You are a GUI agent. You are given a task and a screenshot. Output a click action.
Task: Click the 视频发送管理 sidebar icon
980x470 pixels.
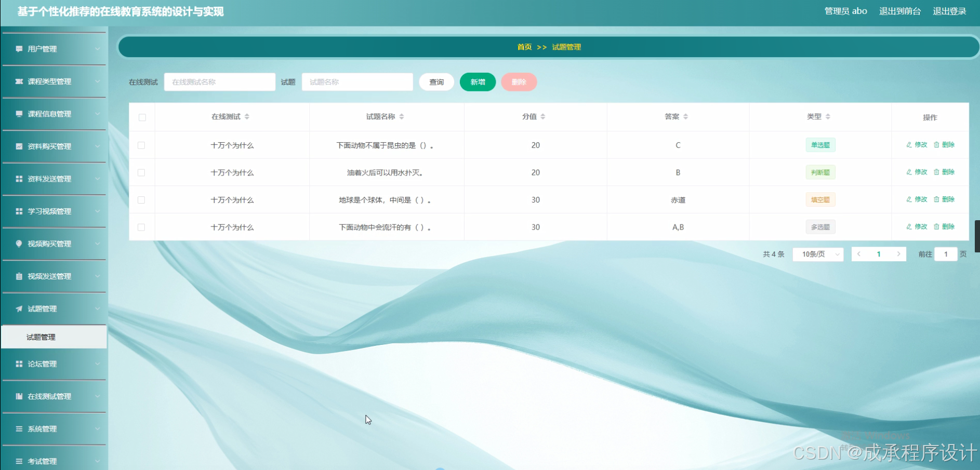pos(19,276)
